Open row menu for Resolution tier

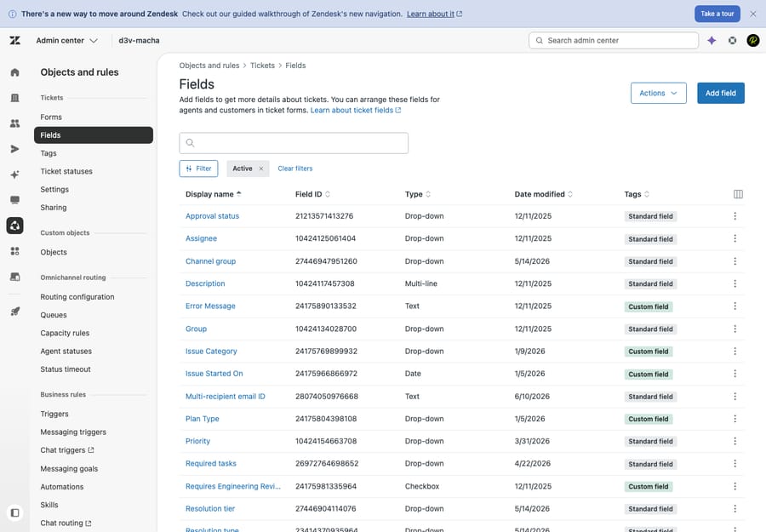tap(735, 509)
